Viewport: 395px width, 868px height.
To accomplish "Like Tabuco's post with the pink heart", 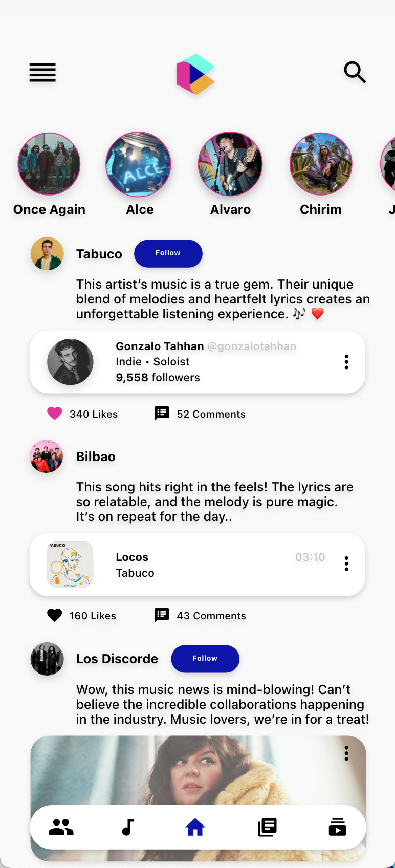I will [x=55, y=414].
